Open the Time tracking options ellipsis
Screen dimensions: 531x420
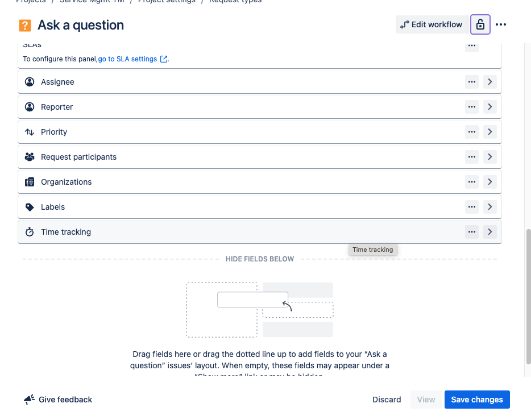pos(472,232)
